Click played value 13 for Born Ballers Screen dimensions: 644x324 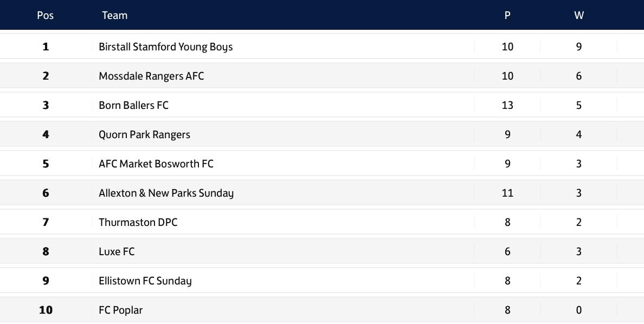click(507, 105)
